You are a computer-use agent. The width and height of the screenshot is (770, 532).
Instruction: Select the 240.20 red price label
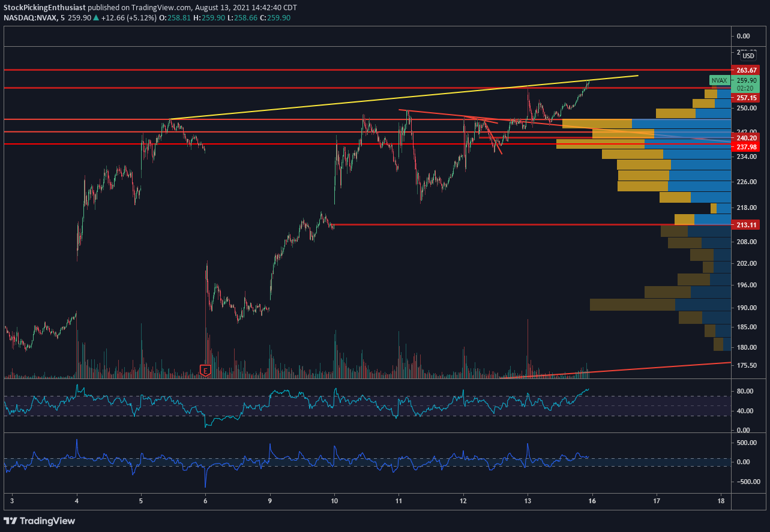click(746, 137)
